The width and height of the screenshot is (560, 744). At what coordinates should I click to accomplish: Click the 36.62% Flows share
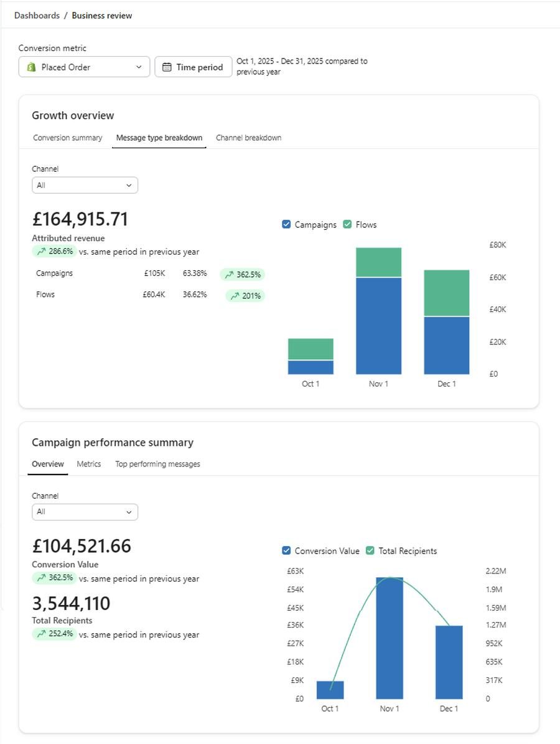pos(195,294)
